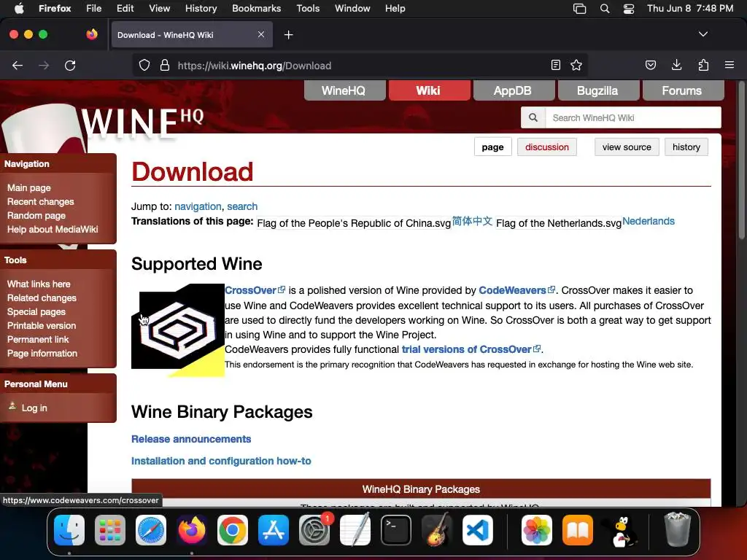Screen dimensions: 747x560
Task: Launch GarageBand from the dock
Action: pyautogui.click(x=437, y=530)
